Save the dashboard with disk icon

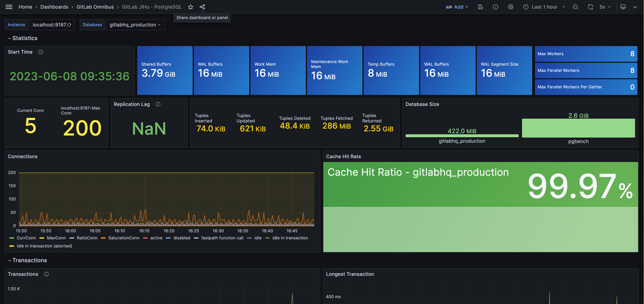(480, 7)
